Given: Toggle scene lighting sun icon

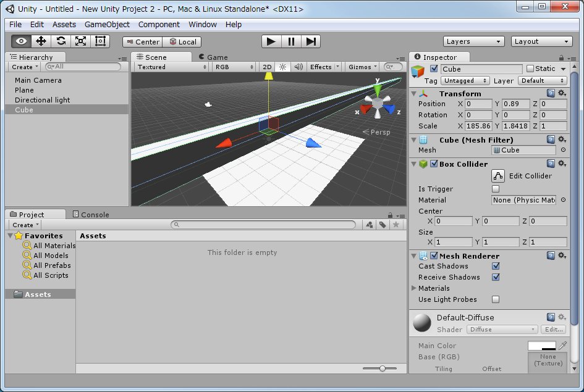Looking at the screenshot, I should coord(283,67).
